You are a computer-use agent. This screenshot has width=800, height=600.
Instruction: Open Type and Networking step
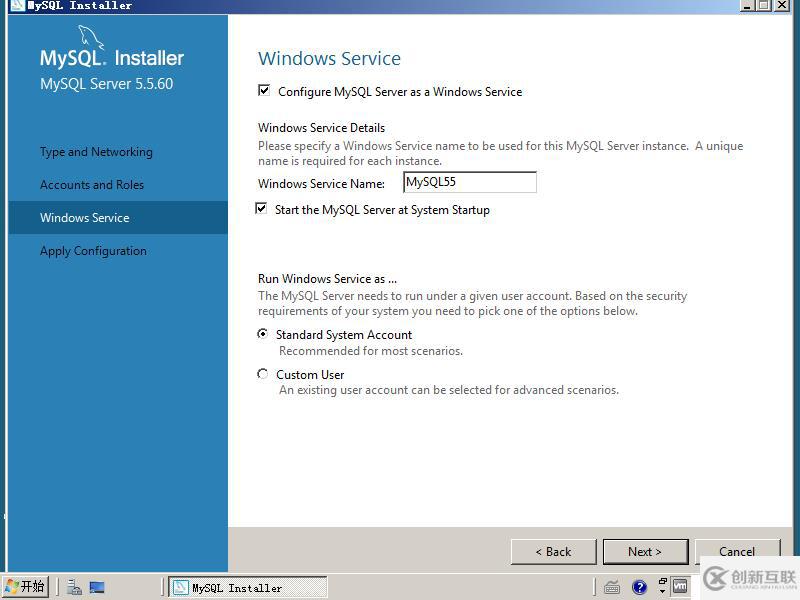point(96,152)
